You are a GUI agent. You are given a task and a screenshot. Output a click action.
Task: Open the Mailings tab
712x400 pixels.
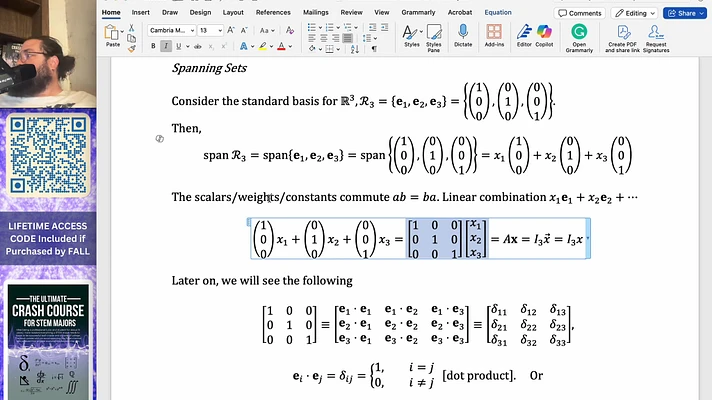[x=316, y=12]
